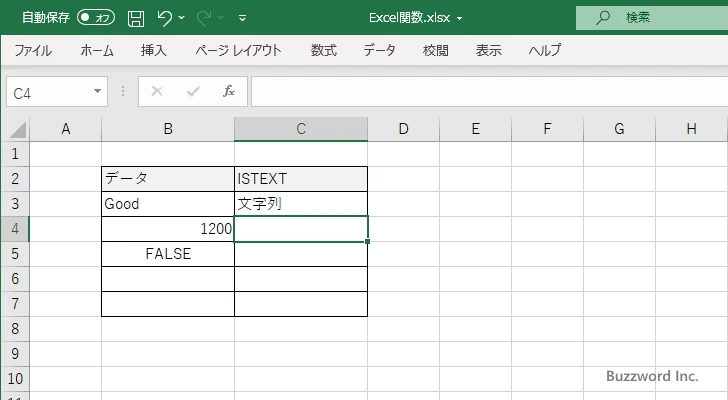Viewport: 728px width, 400px height.
Task: Click cell containing FALSE
Action: click(168, 254)
